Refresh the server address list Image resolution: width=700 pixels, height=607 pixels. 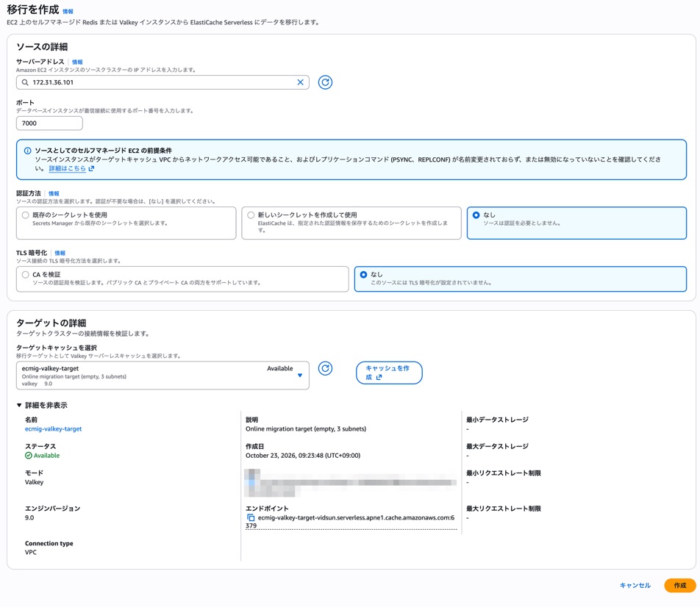coord(325,82)
